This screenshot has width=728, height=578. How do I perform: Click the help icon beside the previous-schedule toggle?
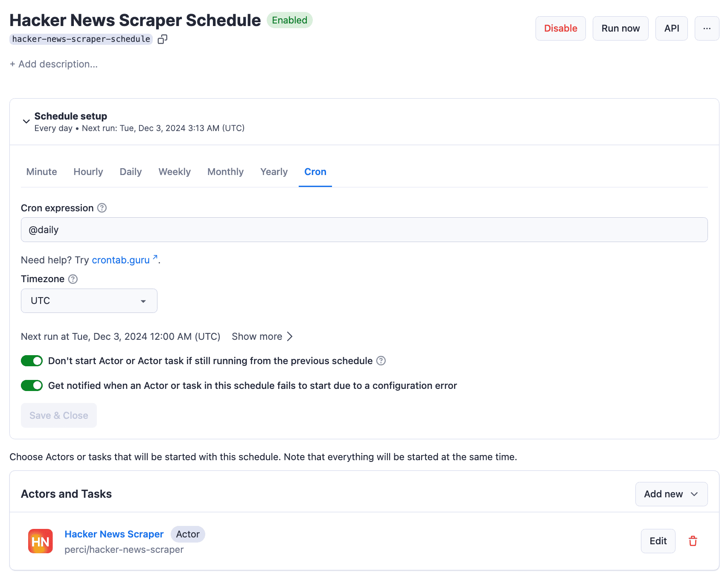tap(381, 361)
